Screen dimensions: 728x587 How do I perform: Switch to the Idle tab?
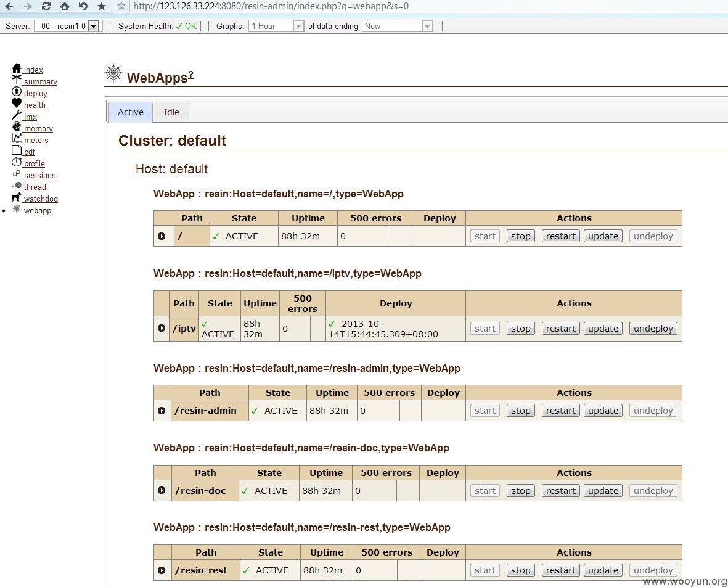pyautogui.click(x=171, y=112)
